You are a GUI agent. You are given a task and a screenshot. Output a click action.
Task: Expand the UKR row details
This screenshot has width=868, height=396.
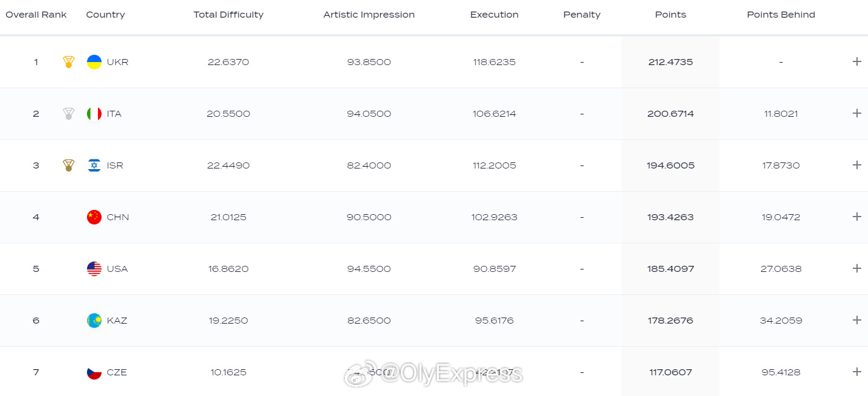click(856, 61)
